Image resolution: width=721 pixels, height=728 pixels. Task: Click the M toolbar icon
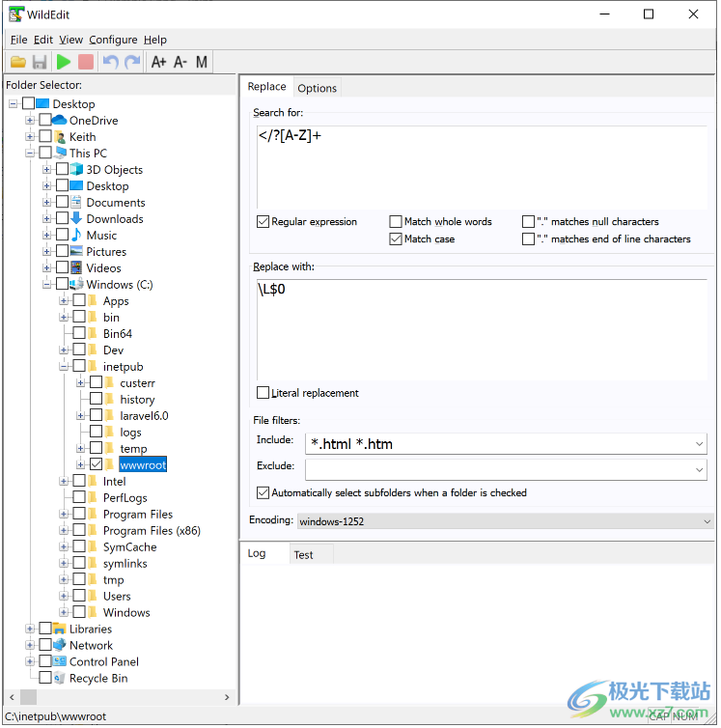tap(202, 63)
